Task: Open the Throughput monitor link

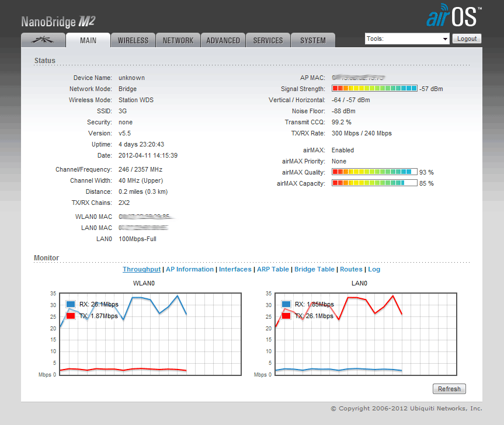Action: click(141, 269)
